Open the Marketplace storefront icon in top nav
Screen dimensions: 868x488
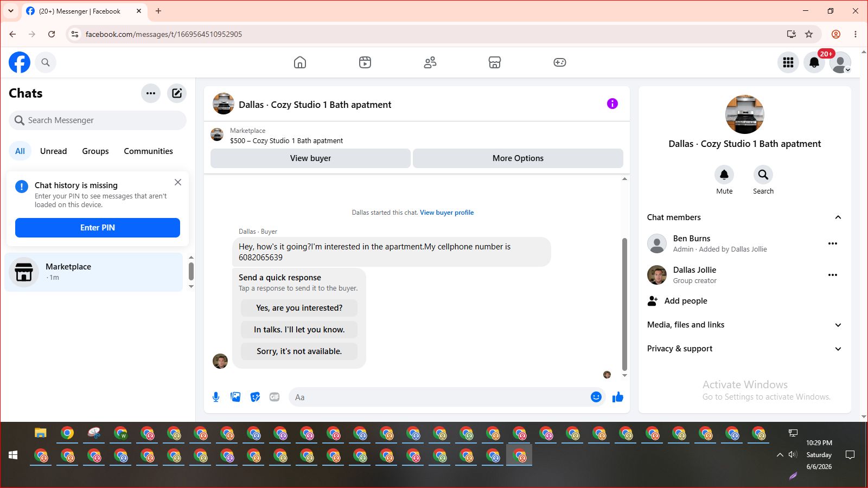495,62
